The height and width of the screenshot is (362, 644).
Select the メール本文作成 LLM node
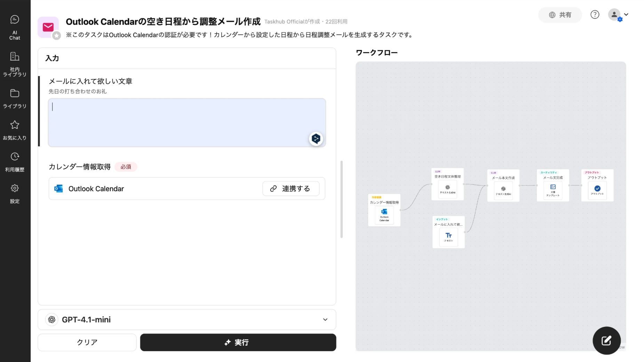(x=503, y=186)
